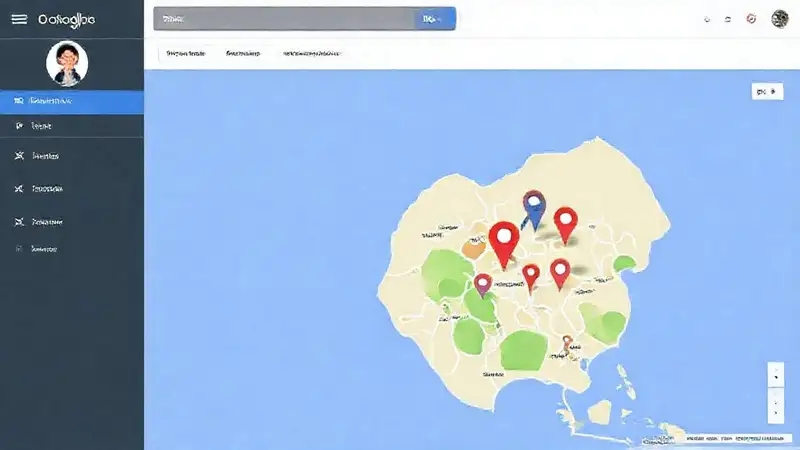The width and height of the screenshot is (800, 450).
Task: Click the small circle icon in top bar
Action: (707, 19)
